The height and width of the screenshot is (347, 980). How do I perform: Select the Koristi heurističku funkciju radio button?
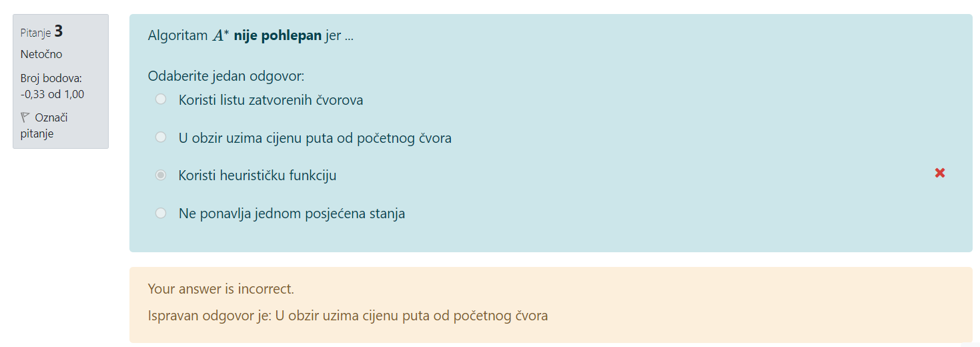click(161, 176)
